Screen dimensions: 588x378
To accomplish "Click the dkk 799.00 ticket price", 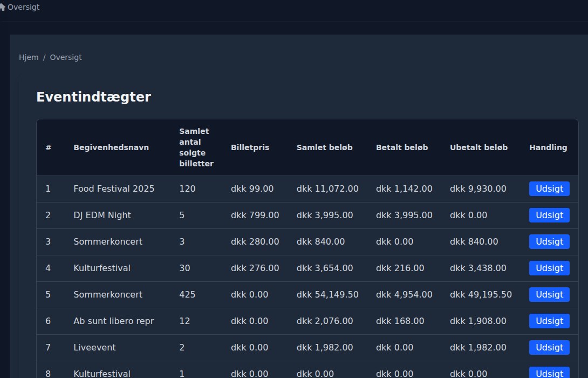I will point(255,215).
